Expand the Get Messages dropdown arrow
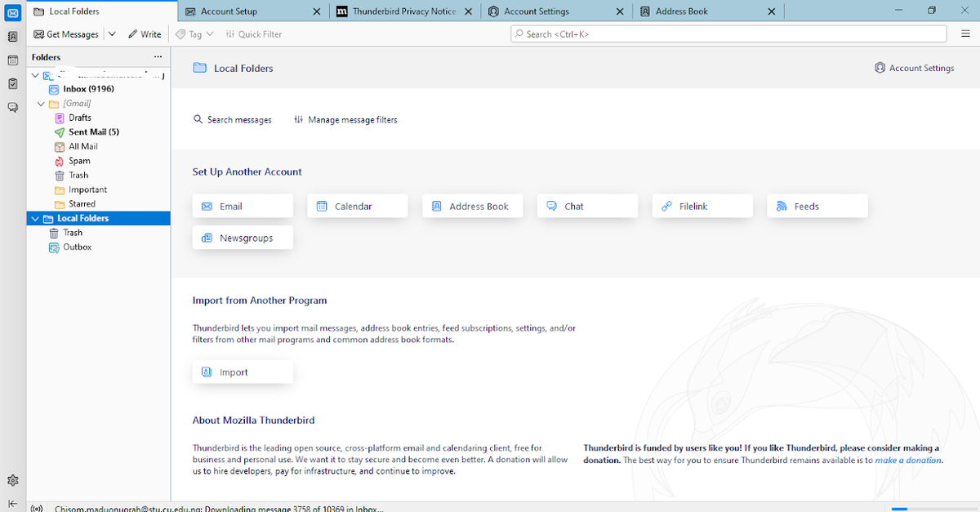Image resolution: width=980 pixels, height=512 pixels. (112, 33)
